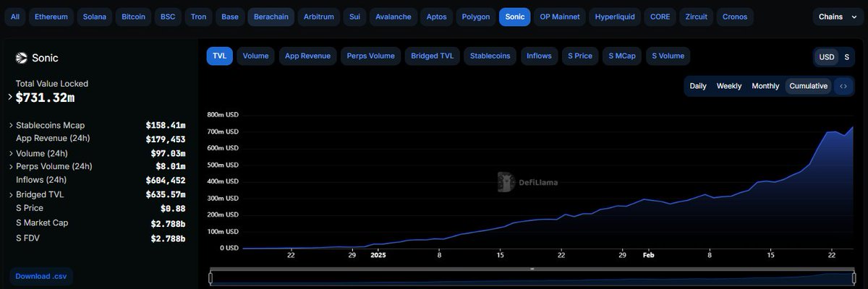This screenshot has width=868, height=289.
Task: Toggle the S Price chart metric
Action: pyautogui.click(x=580, y=56)
